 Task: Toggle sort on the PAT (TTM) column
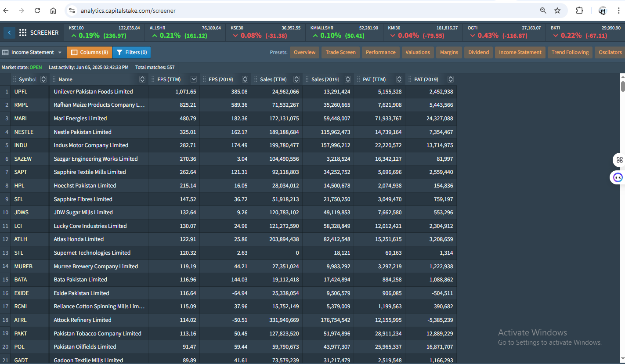point(399,79)
